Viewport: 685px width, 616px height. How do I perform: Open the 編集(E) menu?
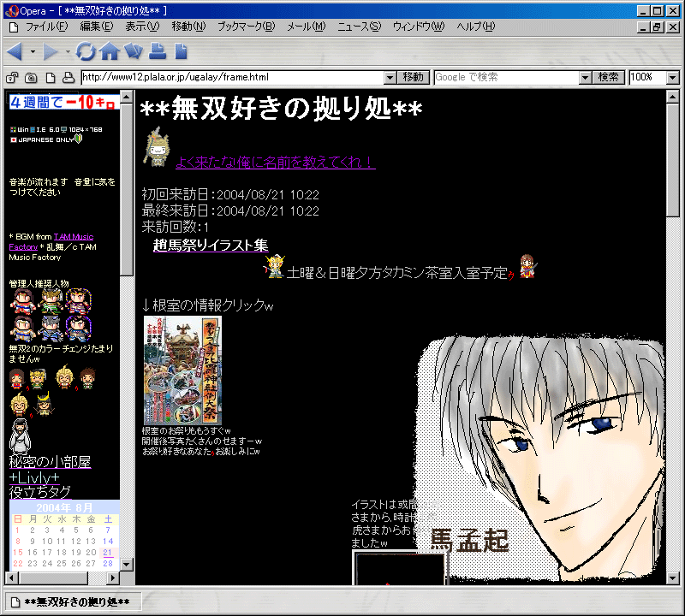pos(97,27)
